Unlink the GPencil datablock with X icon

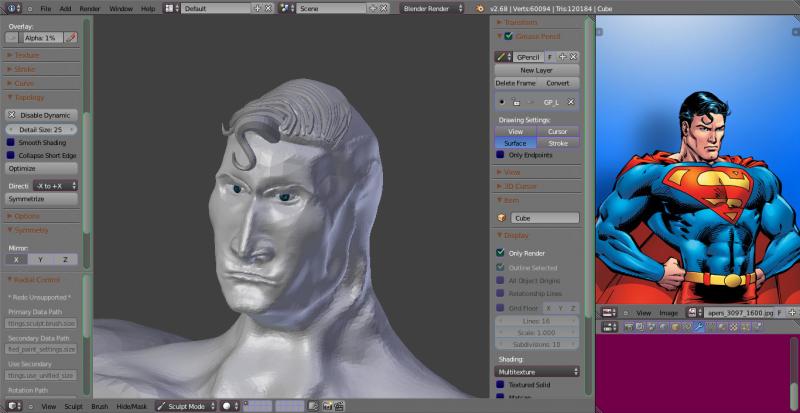pos(573,57)
